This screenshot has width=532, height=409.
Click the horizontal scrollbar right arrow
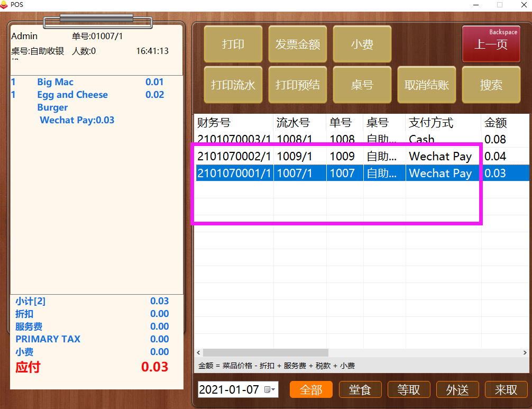[x=525, y=353]
